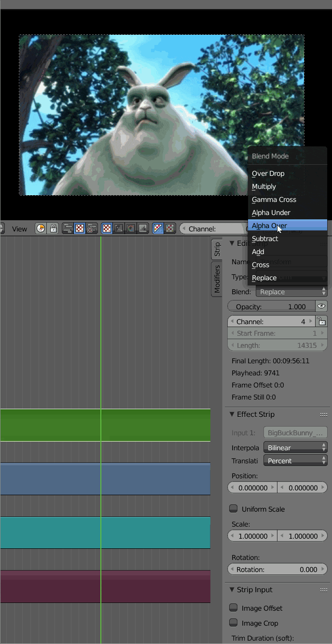The height and width of the screenshot is (644, 332).
Task: Choose Over Drop blend mode
Action: pyautogui.click(x=288, y=173)
